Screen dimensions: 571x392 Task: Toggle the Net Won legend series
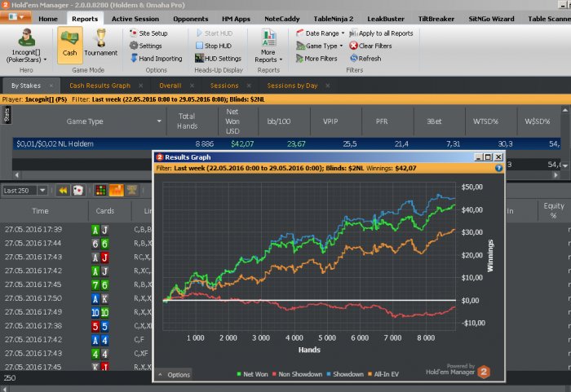click(252, 374)
